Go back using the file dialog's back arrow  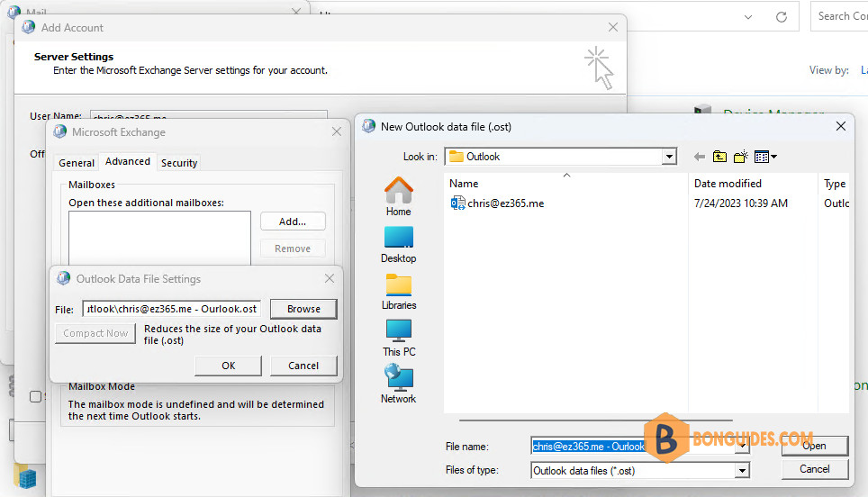tap(699, 157)
